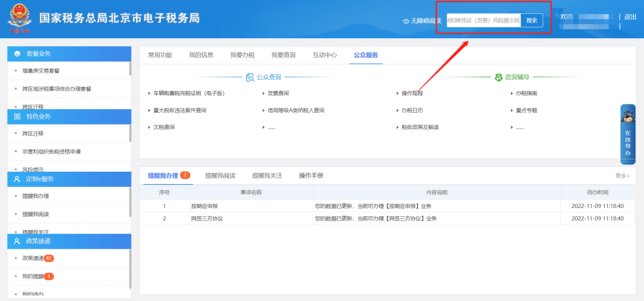This screenshot has width=644, height=301.
Task: Click the 定制e服务 person icon
Action: [17, 179]
